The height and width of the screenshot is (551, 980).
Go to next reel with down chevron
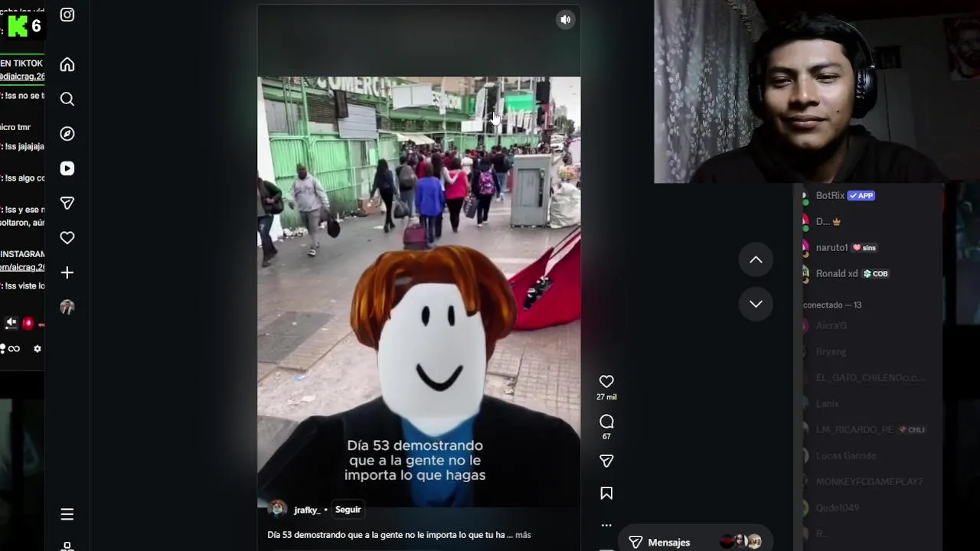(756, 304)
